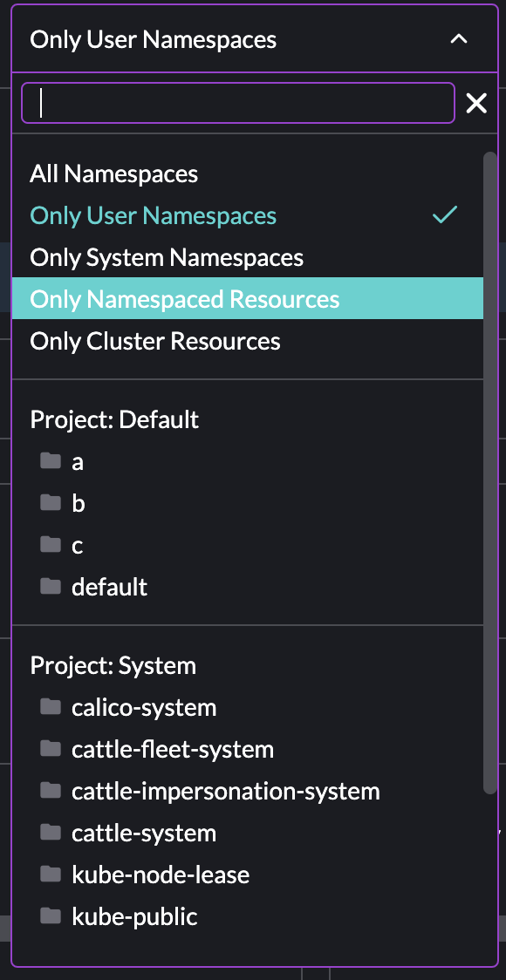The width and height of the screenshot is (506, 980).
Task: Click the folder icon beside cattle-fleet-system
Action: click(50, 749)
